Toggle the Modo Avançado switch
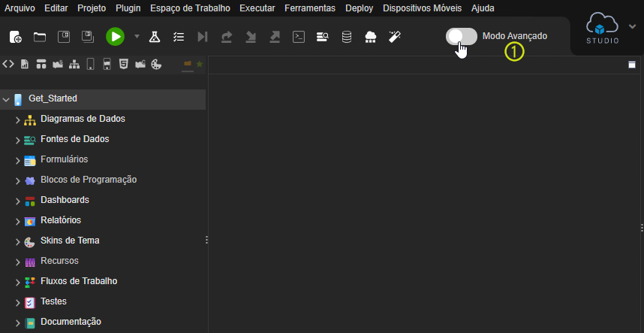644x333 pixels. (x=462, y=37)
